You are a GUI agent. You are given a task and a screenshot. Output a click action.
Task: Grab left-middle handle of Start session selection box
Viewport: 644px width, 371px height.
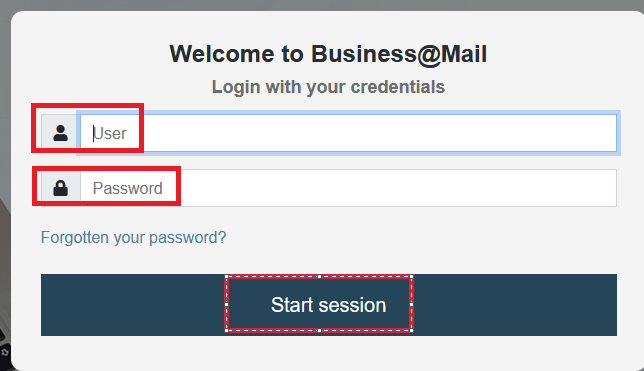pyautogui.click(x=227, y=304)
